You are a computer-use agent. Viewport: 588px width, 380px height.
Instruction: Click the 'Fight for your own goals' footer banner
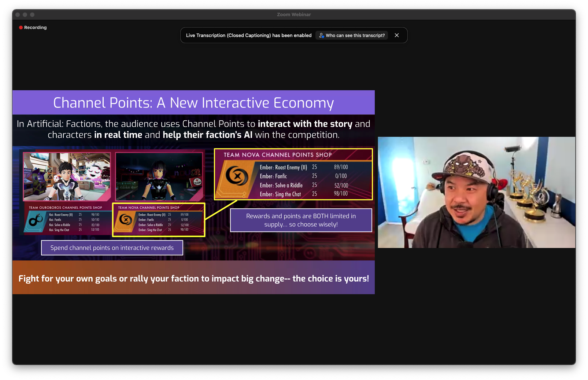[x=193, y=278]
